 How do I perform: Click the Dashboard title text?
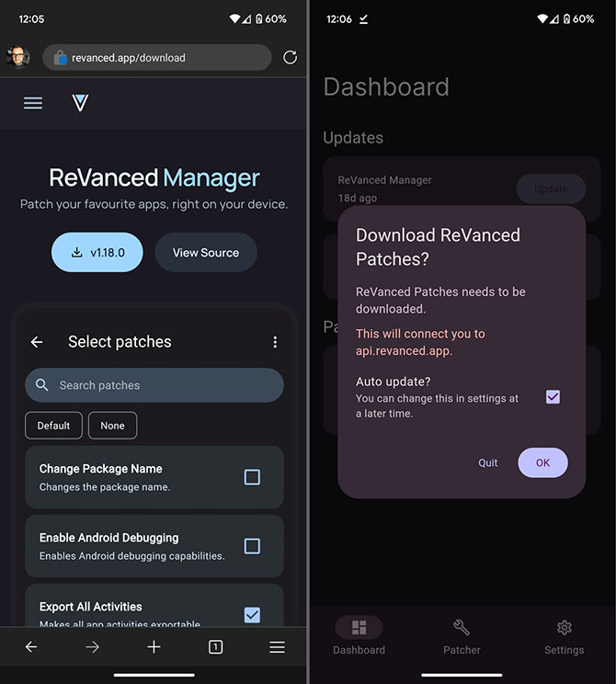[x=386, y=86]
